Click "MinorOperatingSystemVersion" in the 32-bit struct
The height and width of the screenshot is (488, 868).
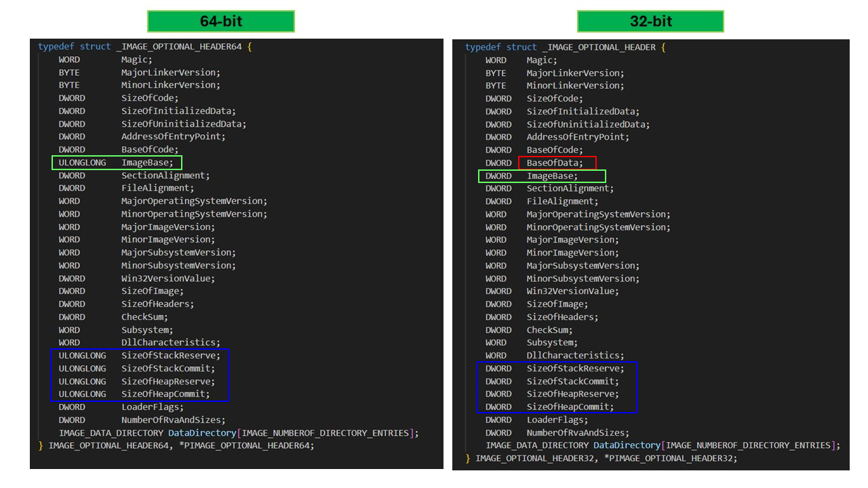point(597,227)
